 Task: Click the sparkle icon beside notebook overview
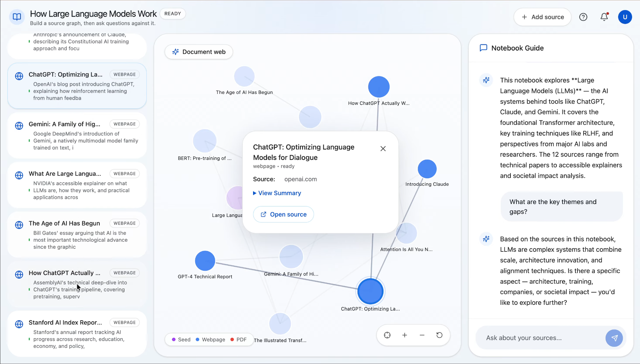[486, 80]
